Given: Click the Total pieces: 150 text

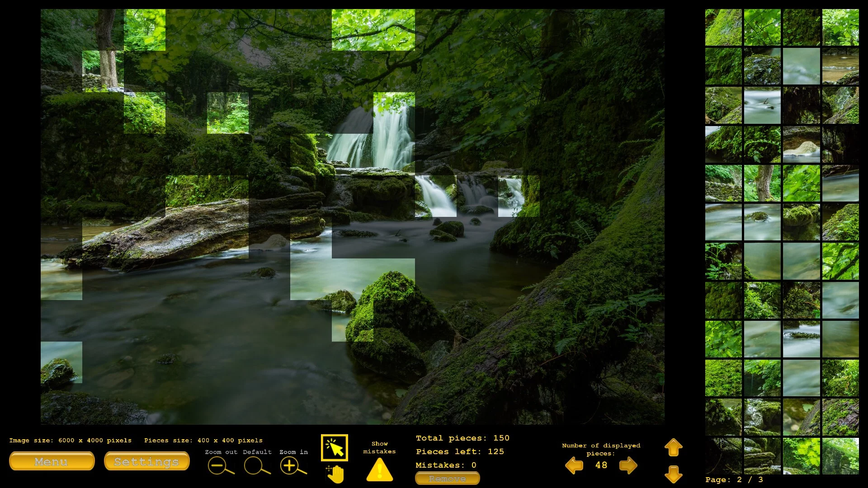Looking at the screenshot, I should click(462, 438).
